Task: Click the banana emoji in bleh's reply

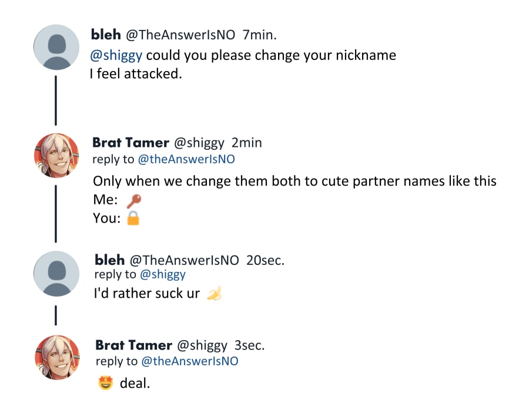Action: pyautogui.click(x=215, y=293)
